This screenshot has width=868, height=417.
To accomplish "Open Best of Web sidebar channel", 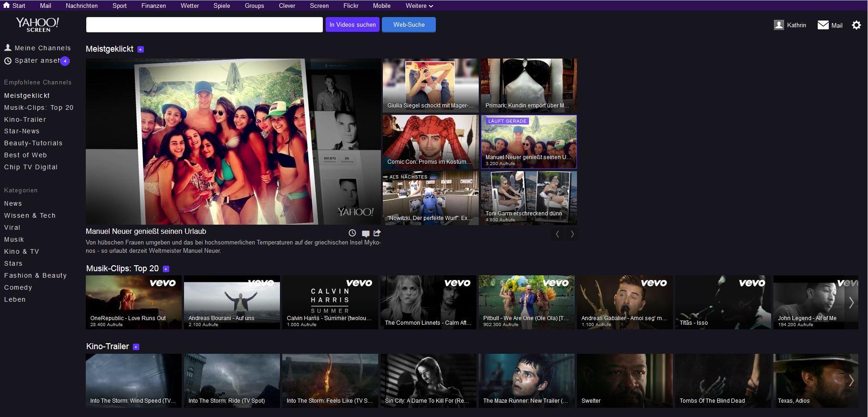I will (25, 155).
